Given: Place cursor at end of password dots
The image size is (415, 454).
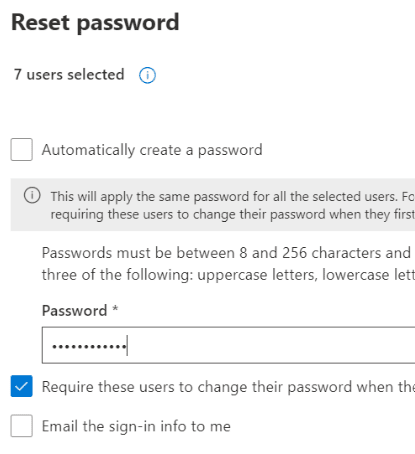Looking at the screenshot, I should (x=127, y=345).
